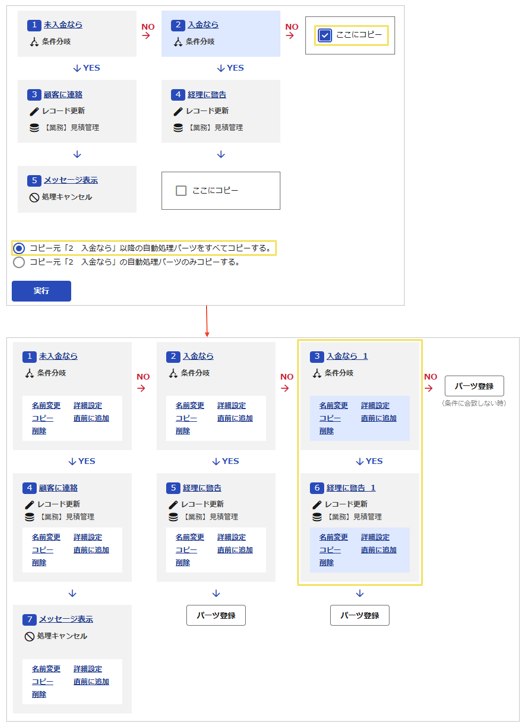Open the part 4 経理に警告 link

coord(207,95)
